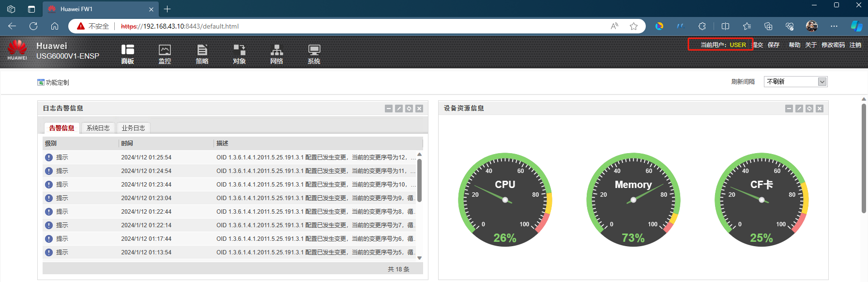Close the 日志告警信息 panel

pos(419,109)
